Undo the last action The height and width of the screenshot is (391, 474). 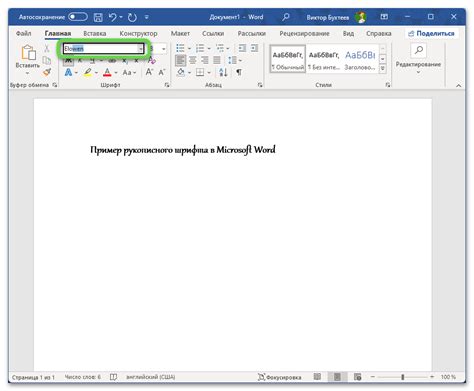pos(113,17)
